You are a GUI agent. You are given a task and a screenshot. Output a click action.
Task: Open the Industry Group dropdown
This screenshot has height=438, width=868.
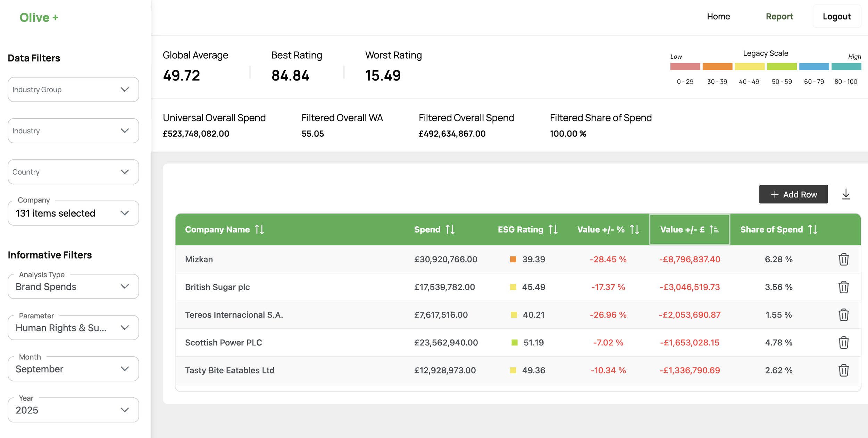pos(73,90)
